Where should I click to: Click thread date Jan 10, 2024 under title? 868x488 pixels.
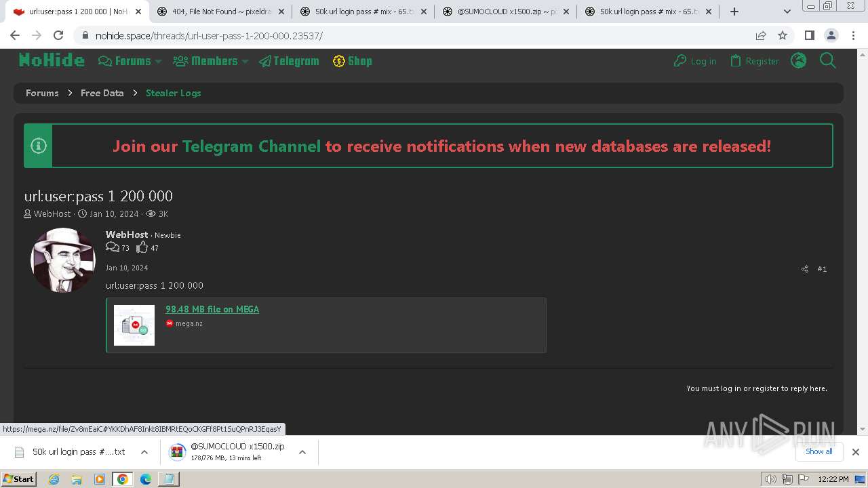click(x=114, y=213)
